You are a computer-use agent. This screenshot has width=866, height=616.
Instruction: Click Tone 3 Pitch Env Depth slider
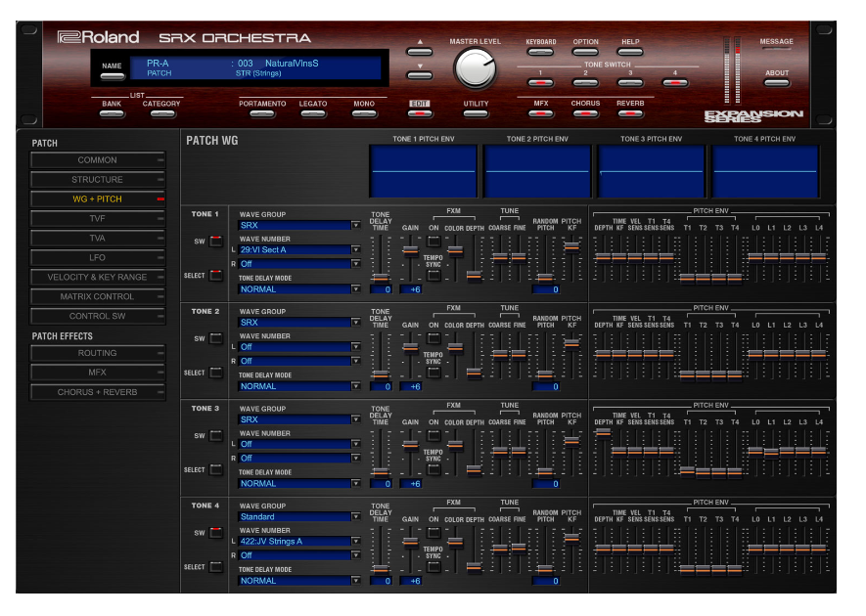603,433
